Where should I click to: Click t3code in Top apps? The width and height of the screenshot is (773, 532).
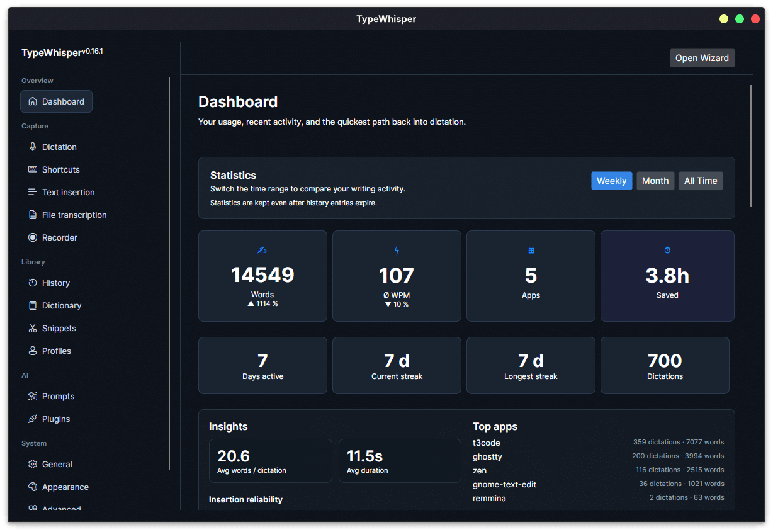(487, 443)
